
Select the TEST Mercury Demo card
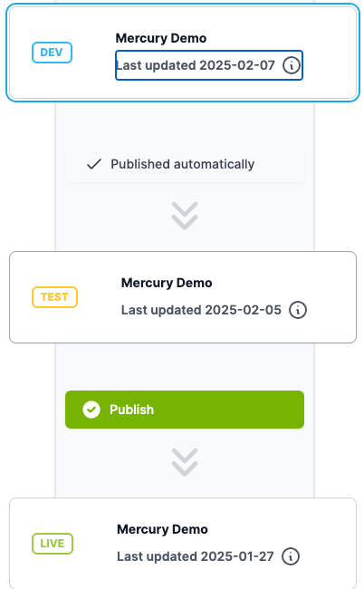(183, 297)
